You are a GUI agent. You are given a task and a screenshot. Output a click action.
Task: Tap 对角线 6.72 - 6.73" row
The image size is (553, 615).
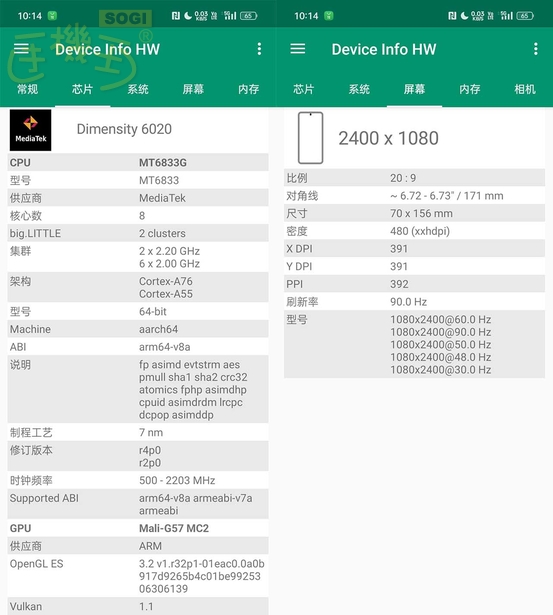pyautogui.click(x=415, y=195)
